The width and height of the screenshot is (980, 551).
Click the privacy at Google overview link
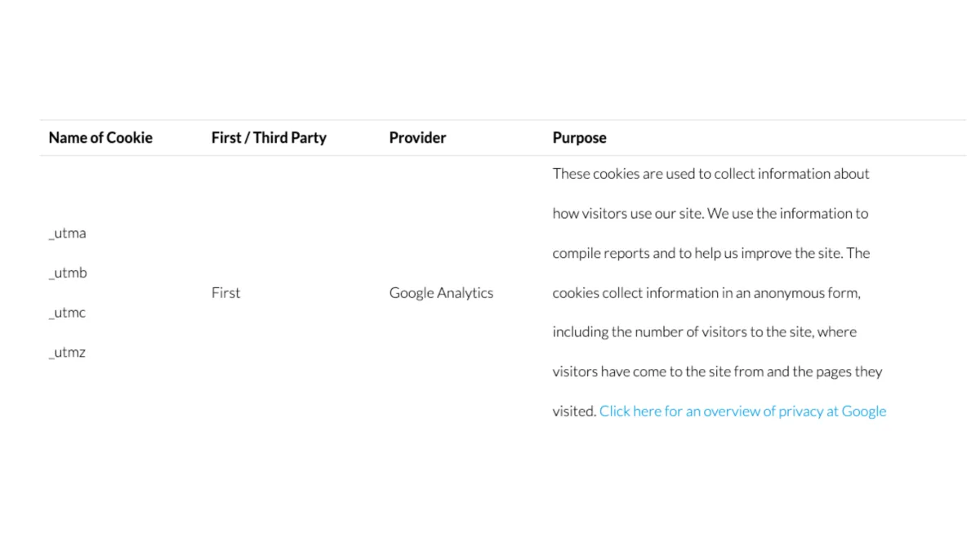(x=742, y=411)
